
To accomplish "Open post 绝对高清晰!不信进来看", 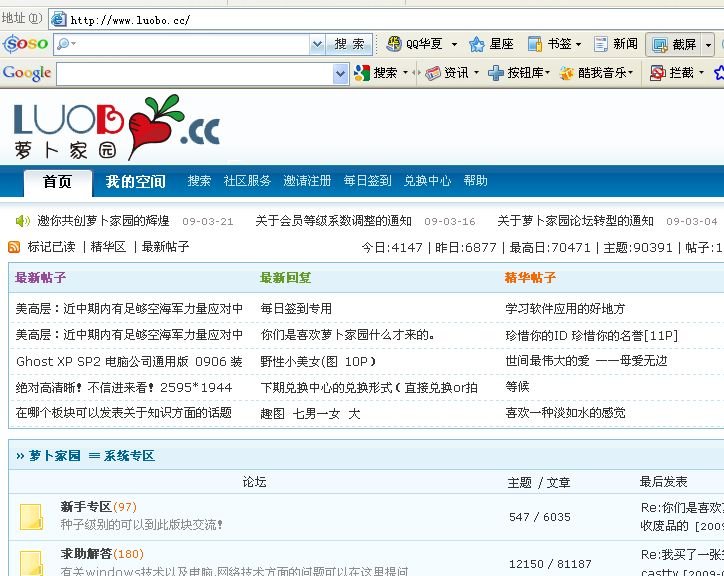I will pos(124,388).
